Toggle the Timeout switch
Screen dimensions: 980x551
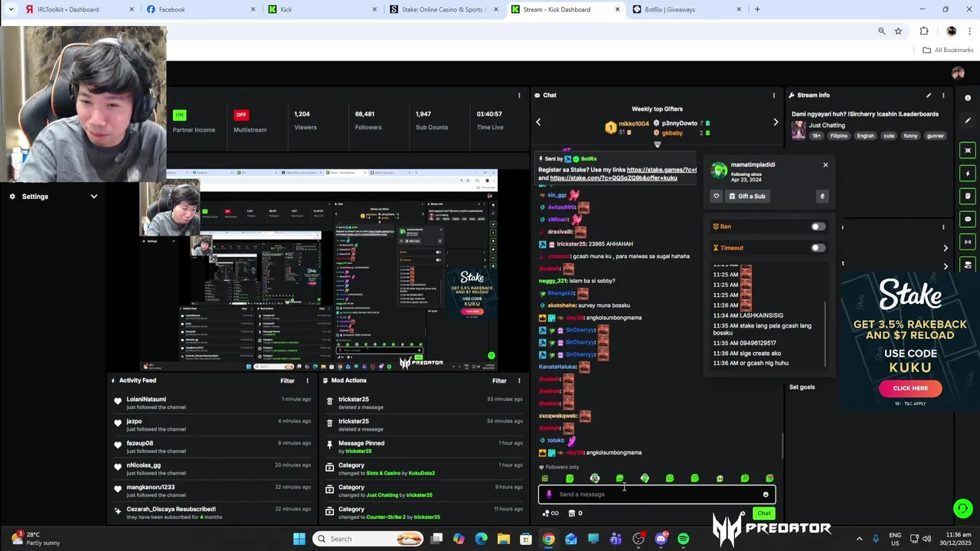818,248
